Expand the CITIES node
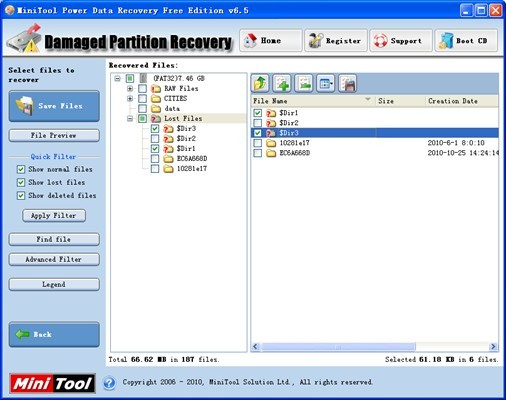Image resolution: width=506 pixels, height=400 pixels. pyautogui.click(x=130, y=99)
